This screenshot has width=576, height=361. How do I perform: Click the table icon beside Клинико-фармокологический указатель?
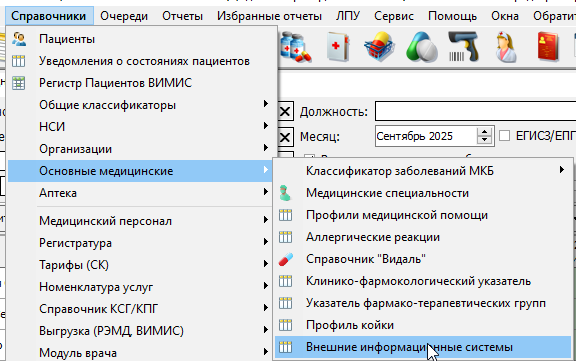(285, 281)
